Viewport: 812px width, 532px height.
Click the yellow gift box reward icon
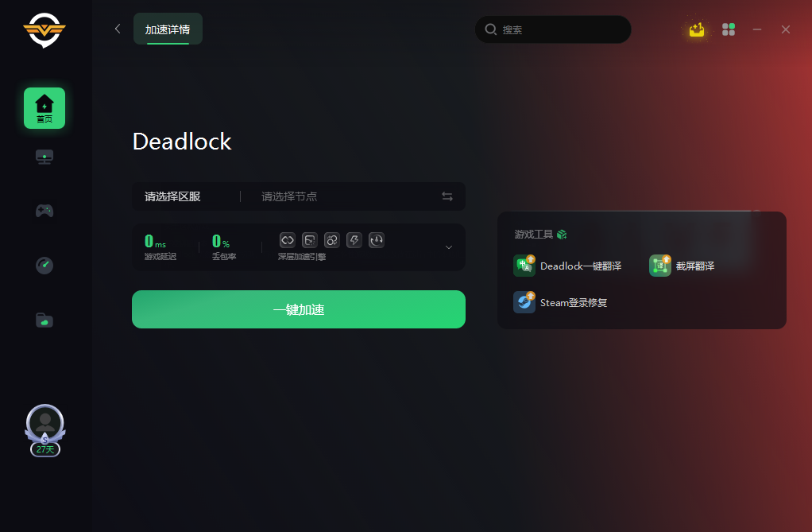[x=697, y=29]
